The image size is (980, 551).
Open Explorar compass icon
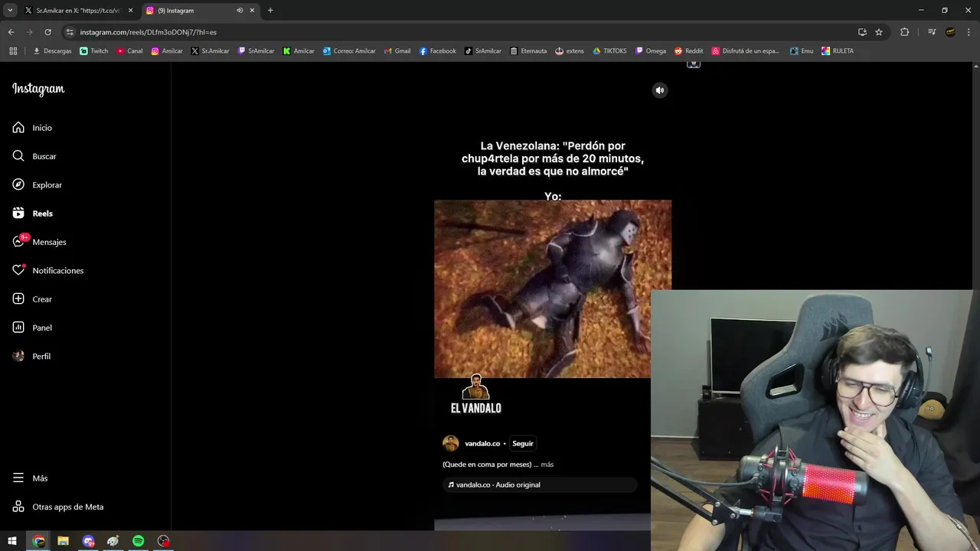click(x=18, y=184)
